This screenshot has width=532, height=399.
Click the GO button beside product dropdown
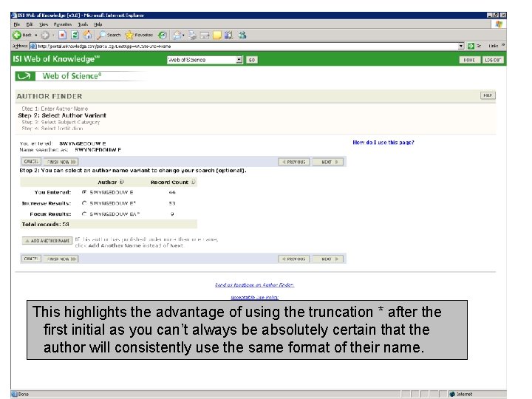[x=252, y=60]
